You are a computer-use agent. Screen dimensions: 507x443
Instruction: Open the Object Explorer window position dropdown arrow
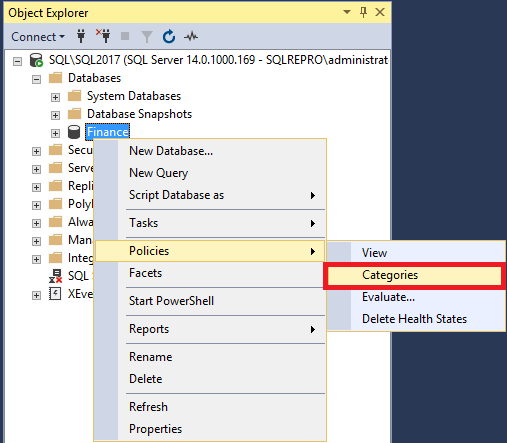click(x=347, y=12)
